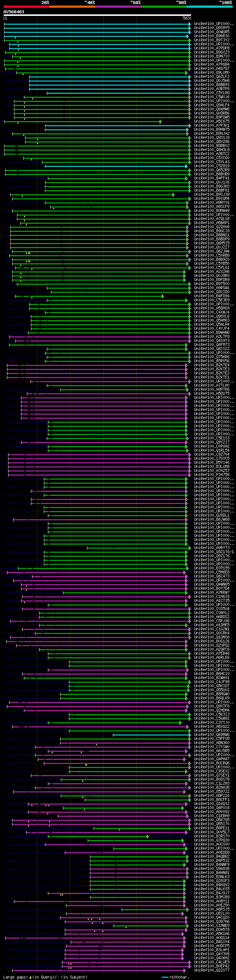This screenshot has width=236, height=980.
Task: Open hit UniRef100_B9GXZ3
Action: 212,52
